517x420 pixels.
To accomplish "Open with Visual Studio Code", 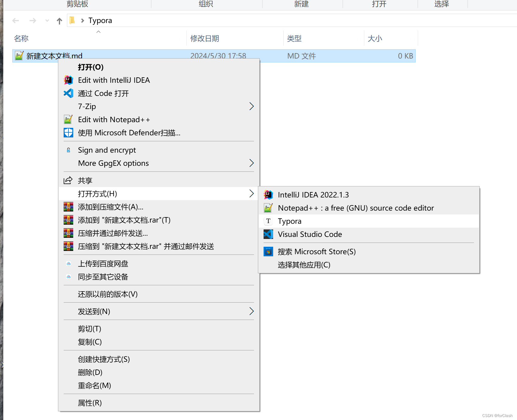I will [369, 234].
